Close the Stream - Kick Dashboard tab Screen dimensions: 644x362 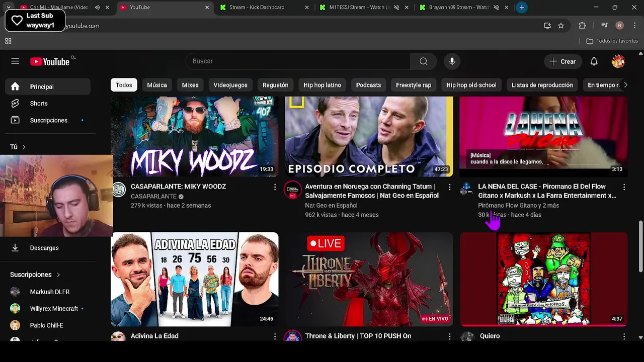click(x=307, y=8)
